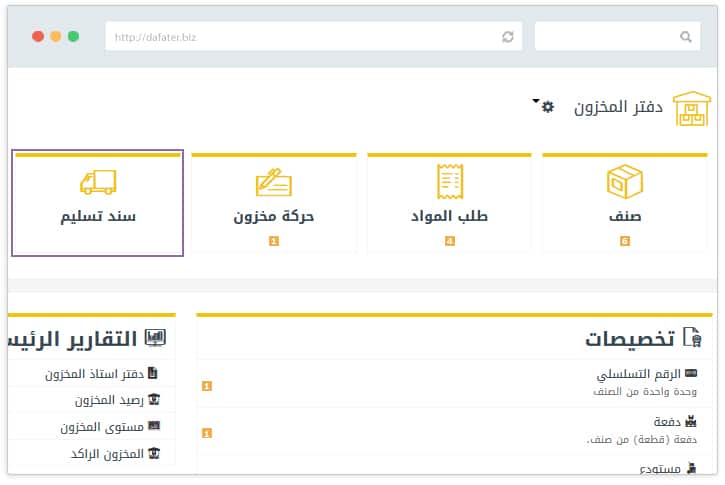Click the item box icon

(x=625, y=182)
